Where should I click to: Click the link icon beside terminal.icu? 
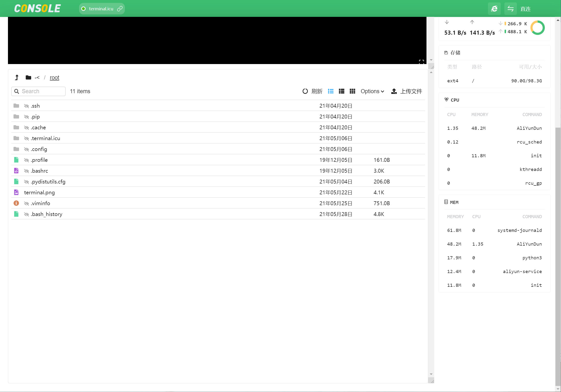coord(120,9)
